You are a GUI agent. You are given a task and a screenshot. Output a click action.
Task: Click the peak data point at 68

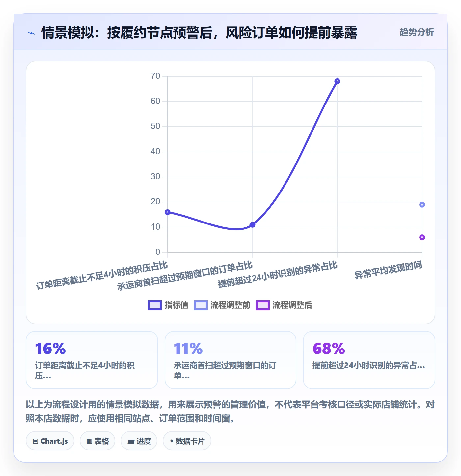pos(337,81)
